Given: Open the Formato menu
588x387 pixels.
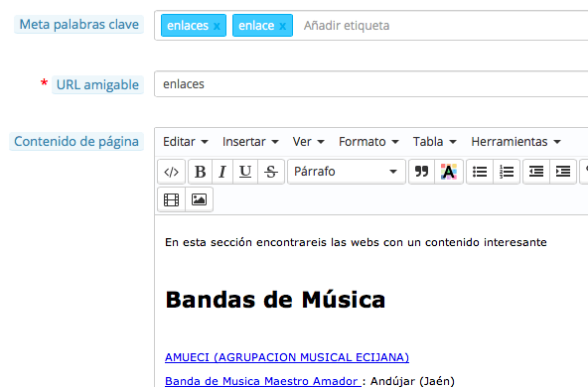Looking at the screenshot, I should 368,142.
